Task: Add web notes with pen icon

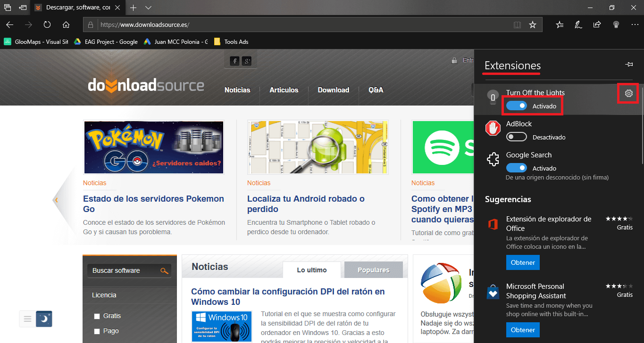Action: tap(578, 24)
